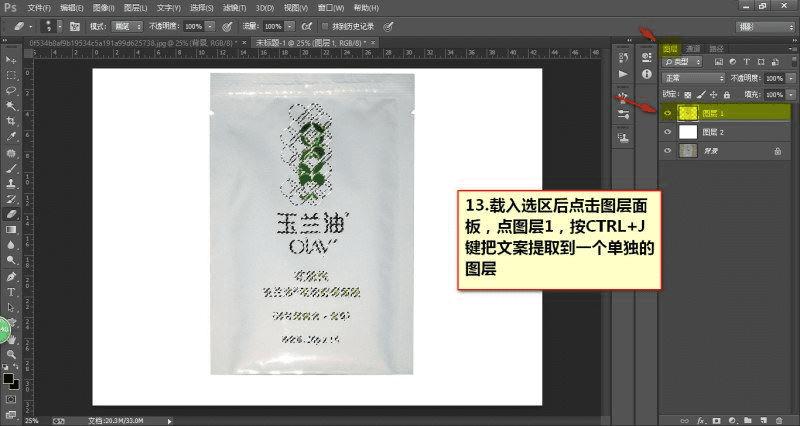Open the Properties panel icon

coord(646,58)
